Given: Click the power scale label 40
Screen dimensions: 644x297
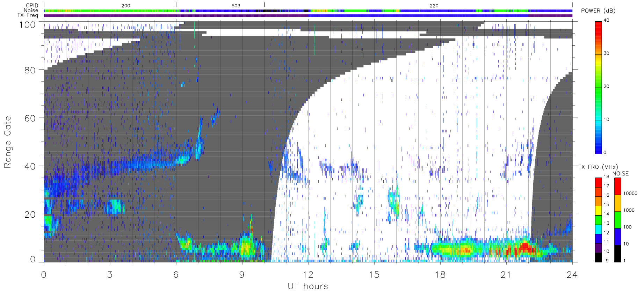Looking at the screenshot, I should [606, 20].
